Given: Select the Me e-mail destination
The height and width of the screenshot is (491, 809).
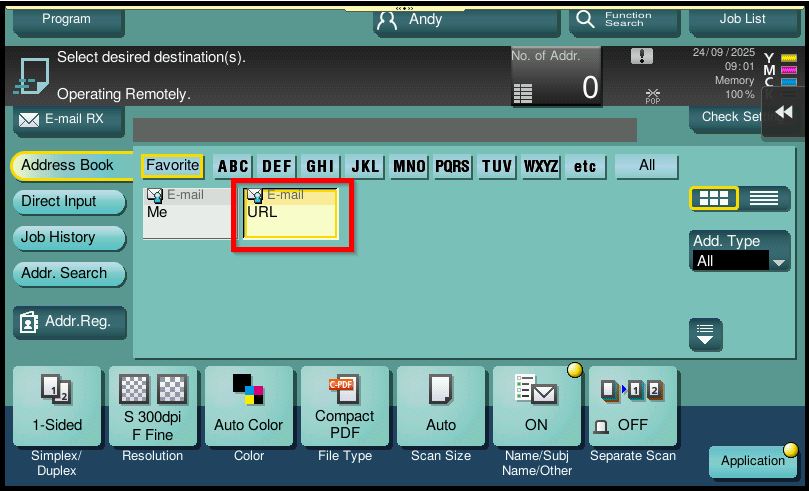Looking at the screenshot, I should pyautogui.click(x=187, y=213).
